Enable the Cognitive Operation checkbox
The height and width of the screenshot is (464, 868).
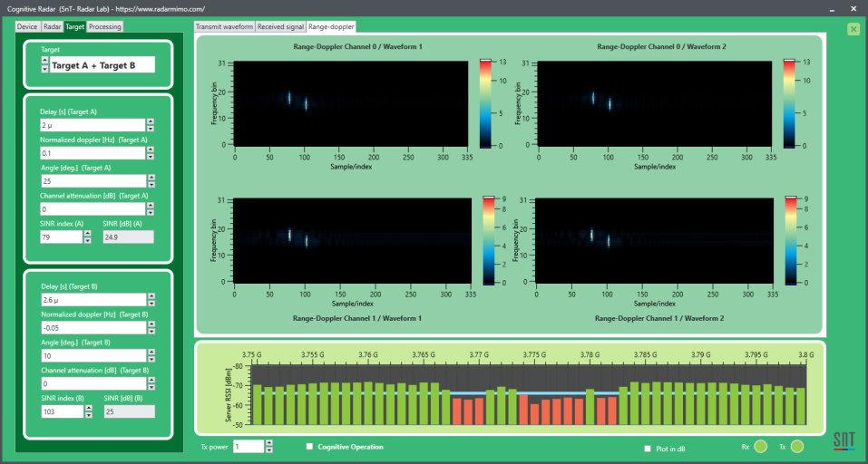pyautogui.click(x=310, y=446)
